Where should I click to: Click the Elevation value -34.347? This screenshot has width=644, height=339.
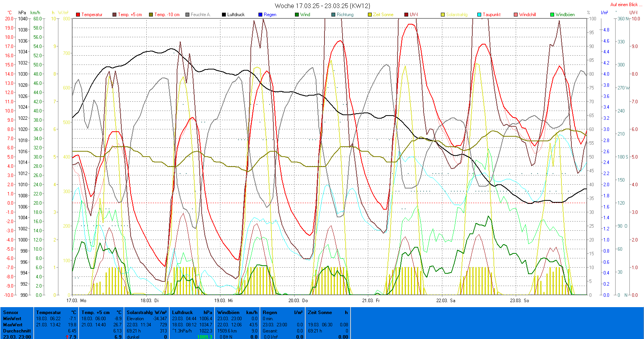(160, 319)
